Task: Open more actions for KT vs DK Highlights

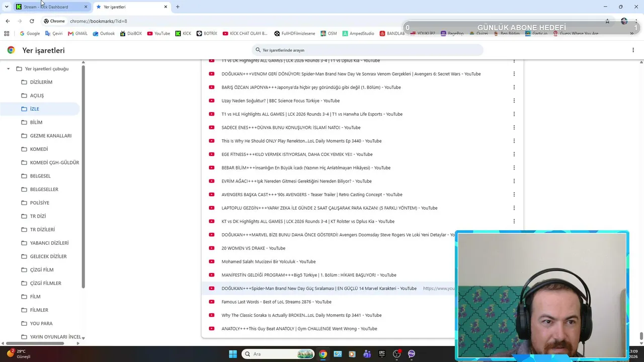Action: pos(514,221)
